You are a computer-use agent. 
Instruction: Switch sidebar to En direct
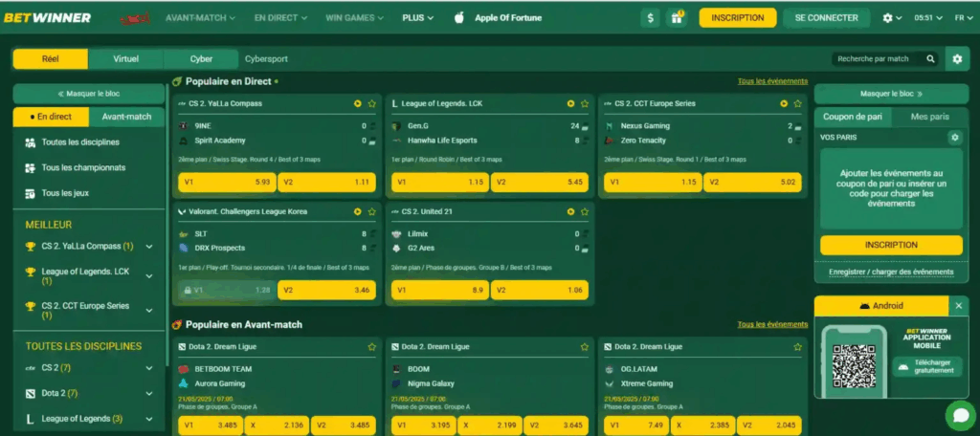(x=52, y=117)
